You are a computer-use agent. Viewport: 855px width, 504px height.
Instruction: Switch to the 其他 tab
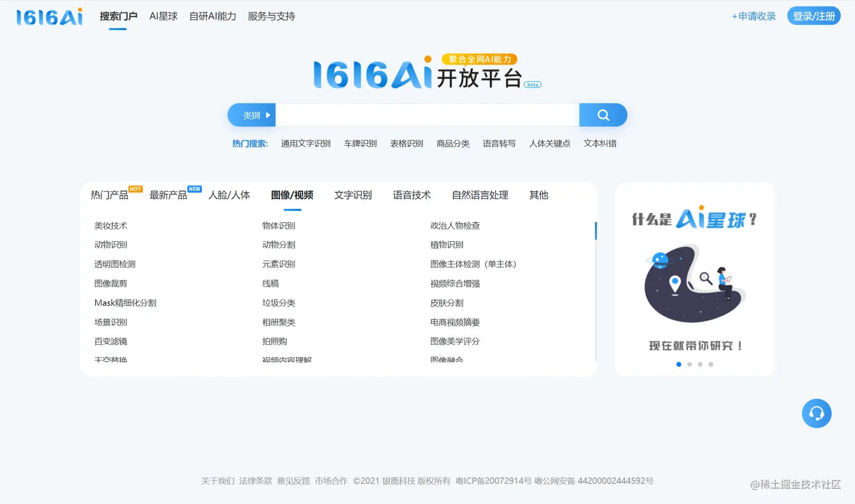pos(539,195)
